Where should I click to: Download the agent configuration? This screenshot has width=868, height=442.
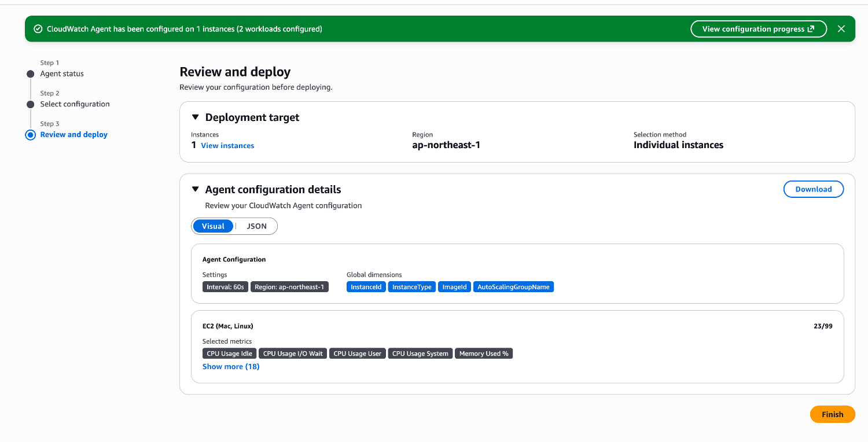[x=814, y=189]
